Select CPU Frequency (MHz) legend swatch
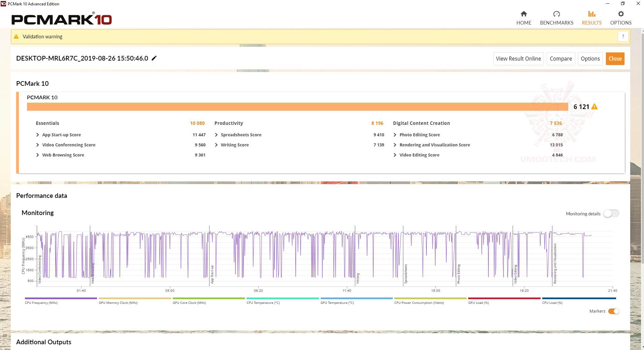The width and height of the screenshot is (644, 350). pyautogui.click(x=61, y=298)
